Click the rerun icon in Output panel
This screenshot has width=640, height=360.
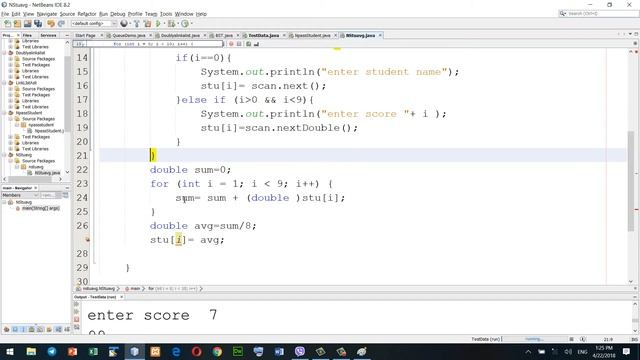click(76, 304)
